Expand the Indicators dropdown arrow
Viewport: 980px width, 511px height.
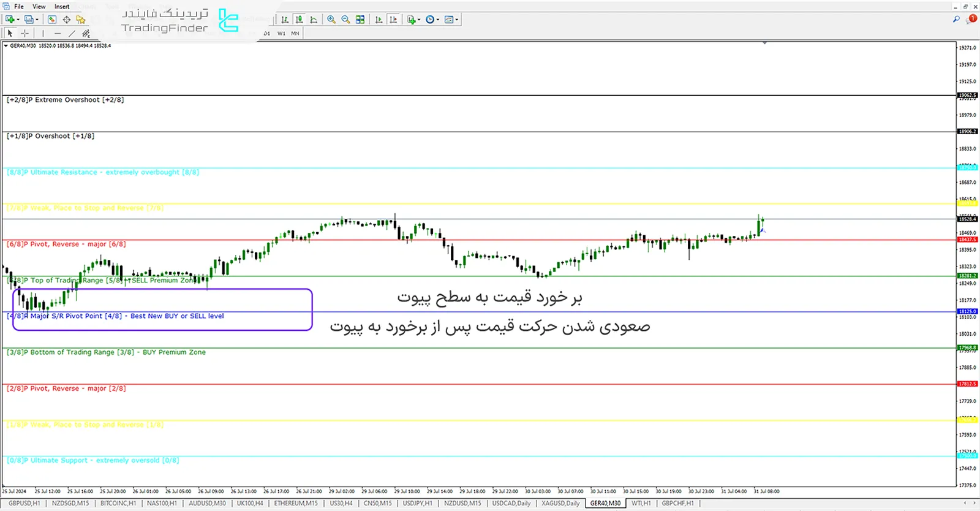419,20
